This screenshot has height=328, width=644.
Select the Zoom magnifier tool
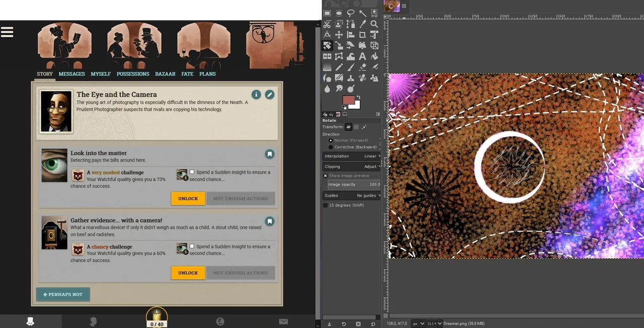coord(374,24)
